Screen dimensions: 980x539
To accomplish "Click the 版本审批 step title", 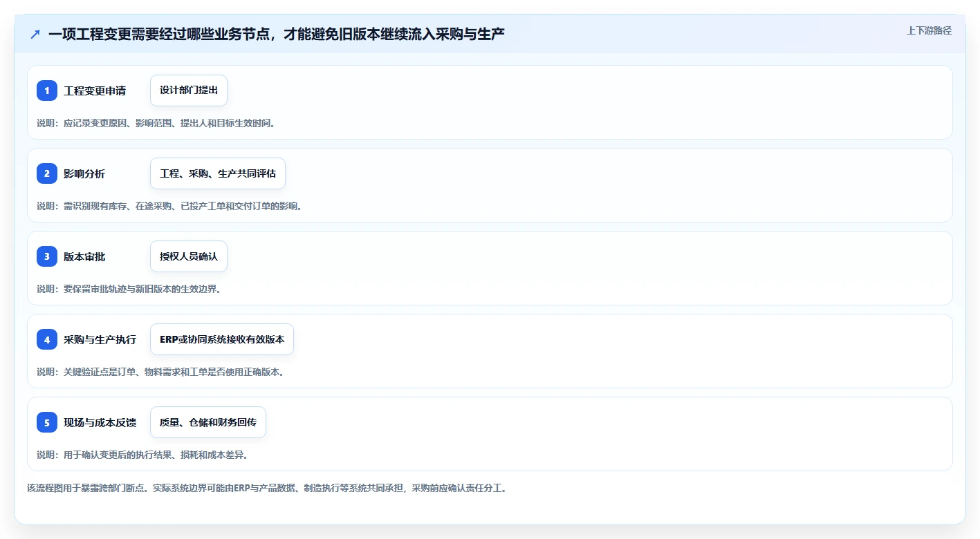I will click(x=84, y=256).
